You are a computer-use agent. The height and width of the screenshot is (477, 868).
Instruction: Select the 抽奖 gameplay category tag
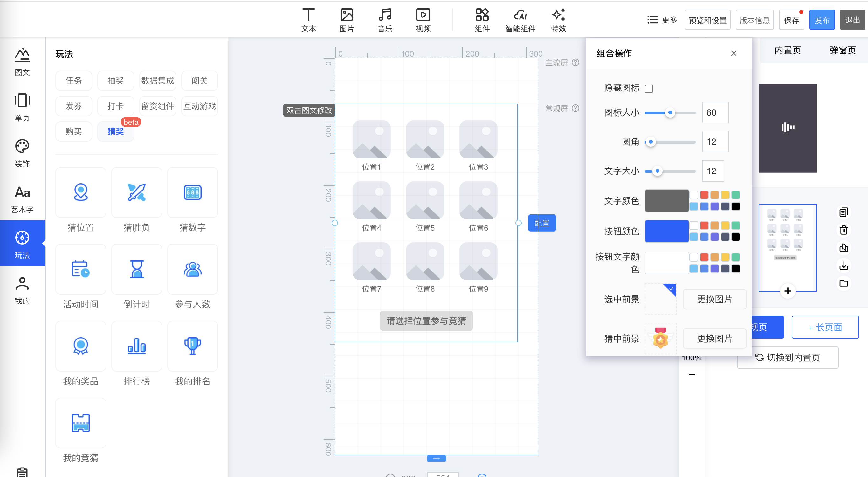click(116, 81)
